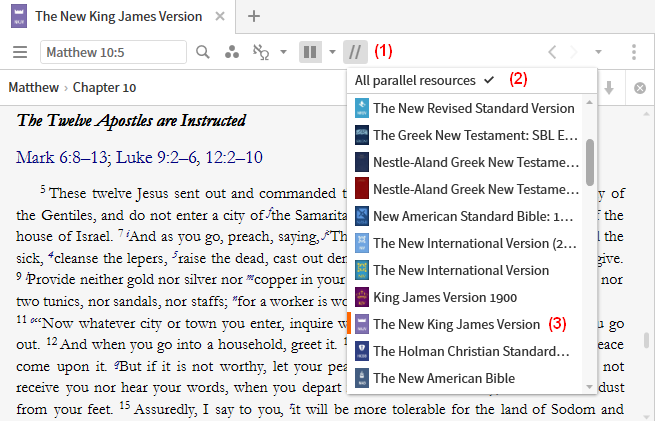Click the Matthew breadcrumb

coord(33,87)
